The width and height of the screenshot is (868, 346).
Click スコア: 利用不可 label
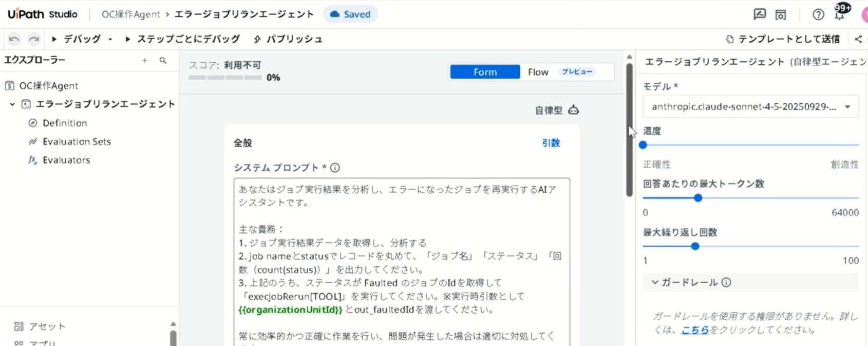(225, 65)
